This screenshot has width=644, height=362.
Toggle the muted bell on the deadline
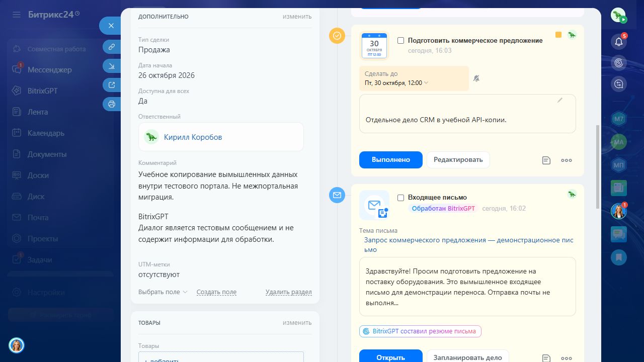(x=476, y=78)
